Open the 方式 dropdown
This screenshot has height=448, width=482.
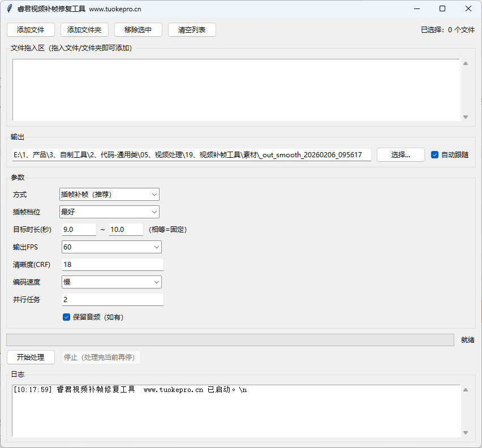109,195
